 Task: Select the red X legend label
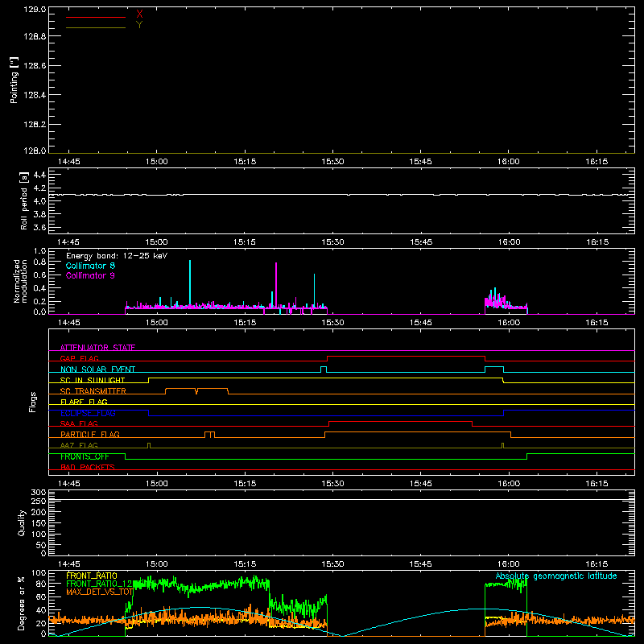click(139, 14)
